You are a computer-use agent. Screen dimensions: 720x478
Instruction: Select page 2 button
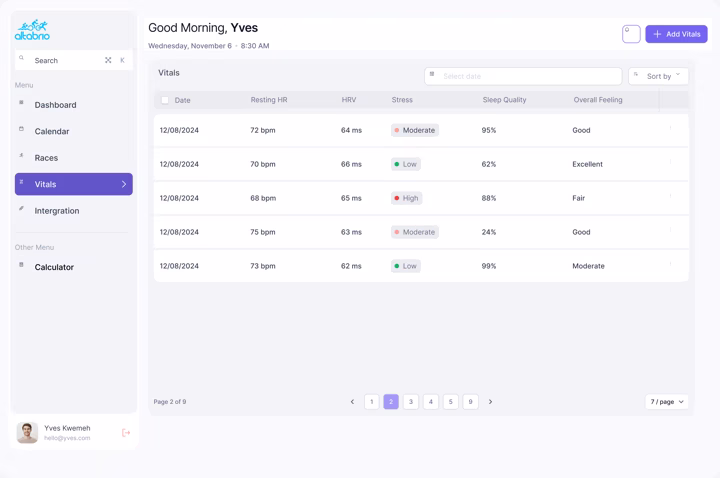(391, 402)
